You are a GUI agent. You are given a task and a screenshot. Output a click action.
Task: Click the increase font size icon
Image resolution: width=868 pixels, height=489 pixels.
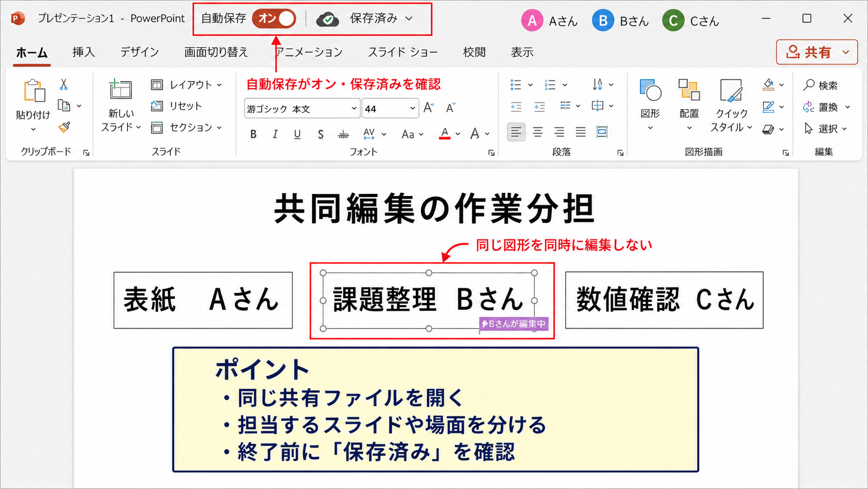tap(428, 108)
